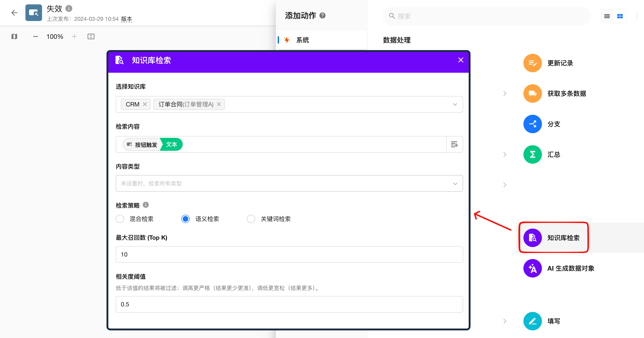The height and width of the screenshot is (338, 644).
Task: Select the 知识库检索 action icon
Action: 532,238
